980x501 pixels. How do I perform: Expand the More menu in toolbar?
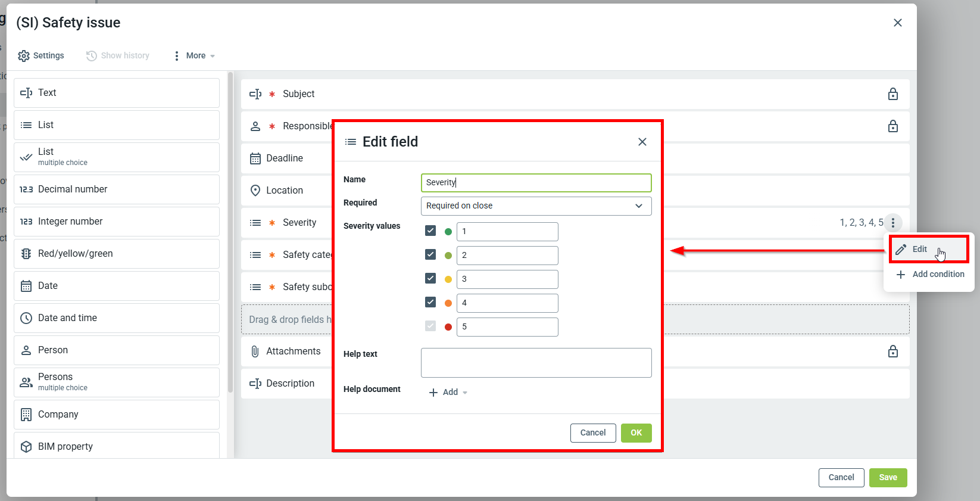[195, 55]
